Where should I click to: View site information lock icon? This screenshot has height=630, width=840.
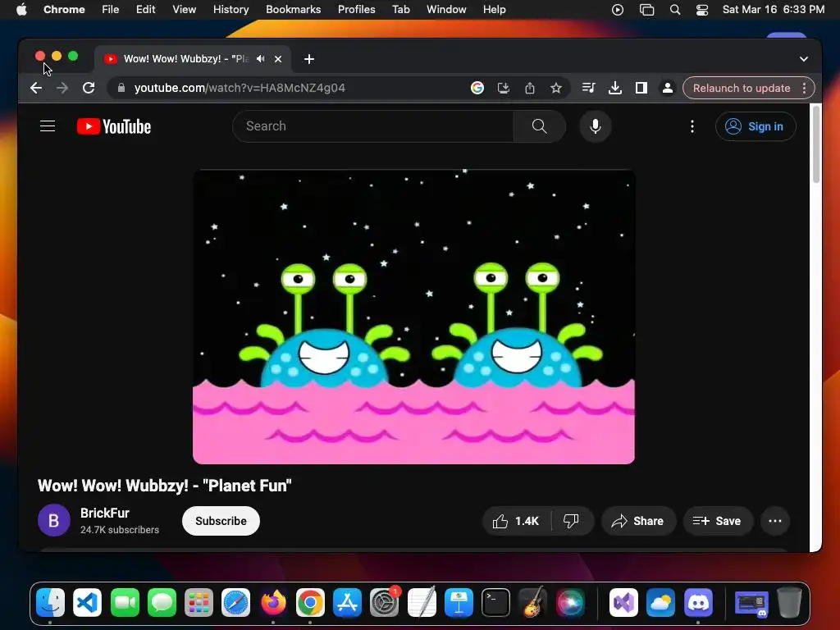(x=121, y=88)
